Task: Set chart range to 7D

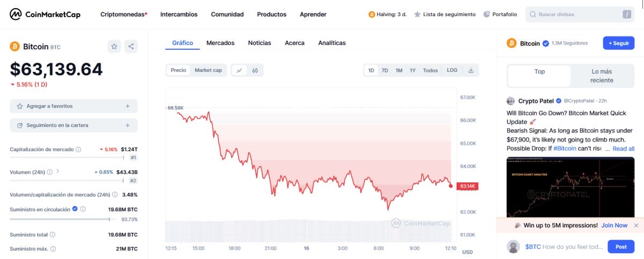Action: click(385, 70)
